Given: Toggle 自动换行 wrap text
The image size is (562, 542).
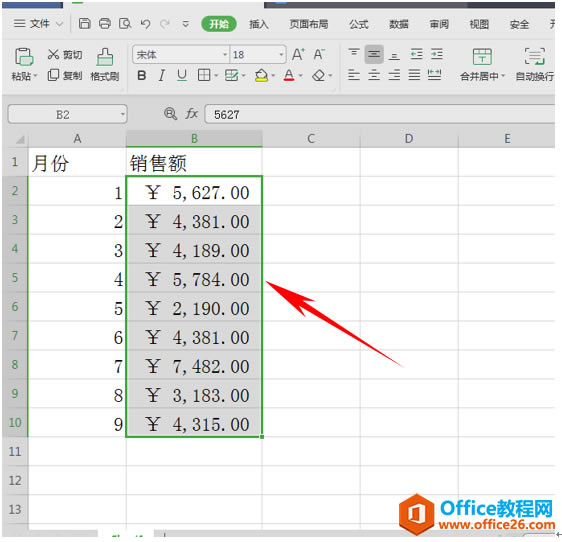Looking at the screenshot, I should [x=535, y=65].
